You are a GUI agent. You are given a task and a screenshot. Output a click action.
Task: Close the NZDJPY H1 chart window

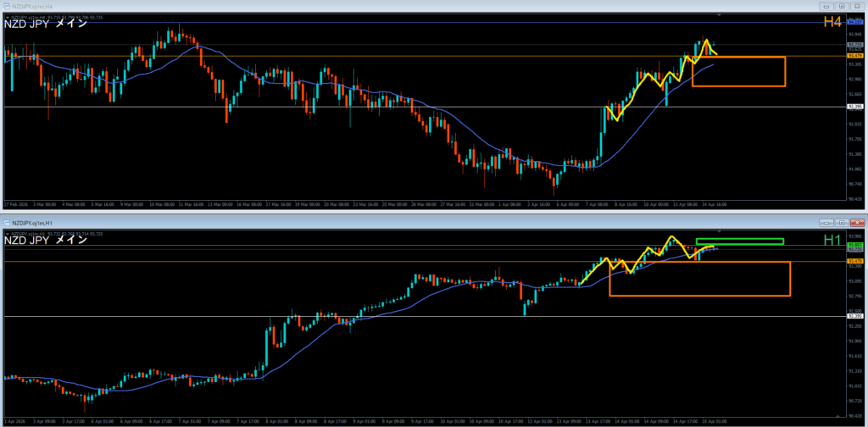[x=858, y=221]
